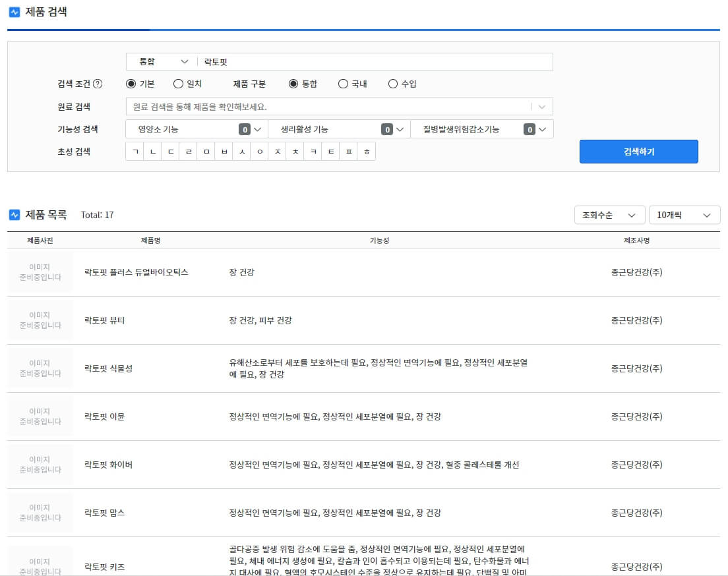
Task: Click the ㅂ initial consonant button
Action: point(224,152)
